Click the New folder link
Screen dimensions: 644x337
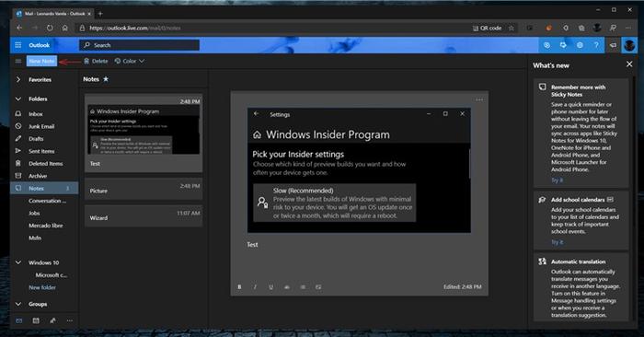[42, 287]
